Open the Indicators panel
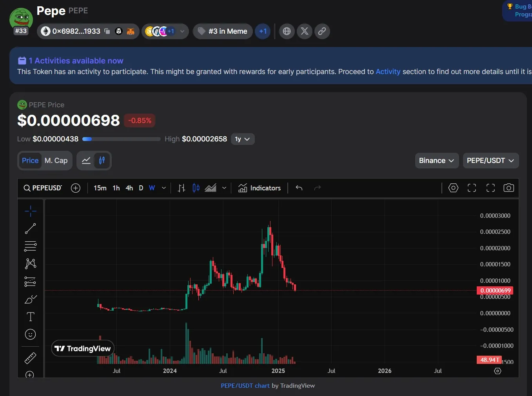Image resolution: width=532 pixels, height=396 pixels. 260,188
